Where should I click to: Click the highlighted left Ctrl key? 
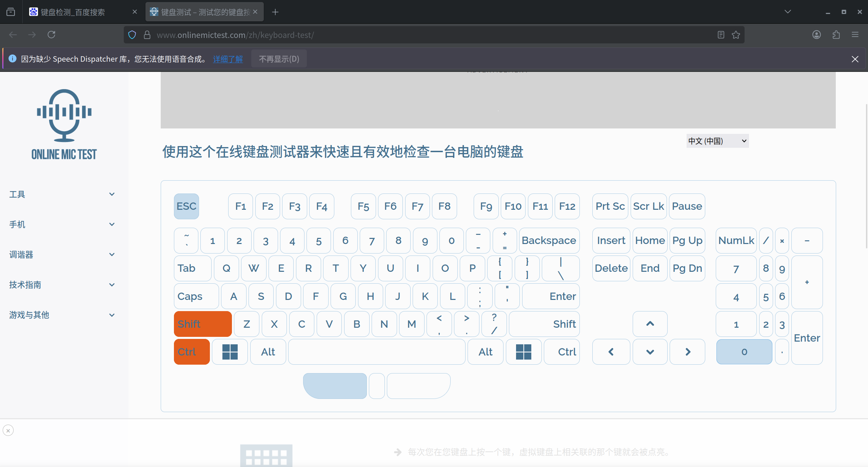point(192,352)
